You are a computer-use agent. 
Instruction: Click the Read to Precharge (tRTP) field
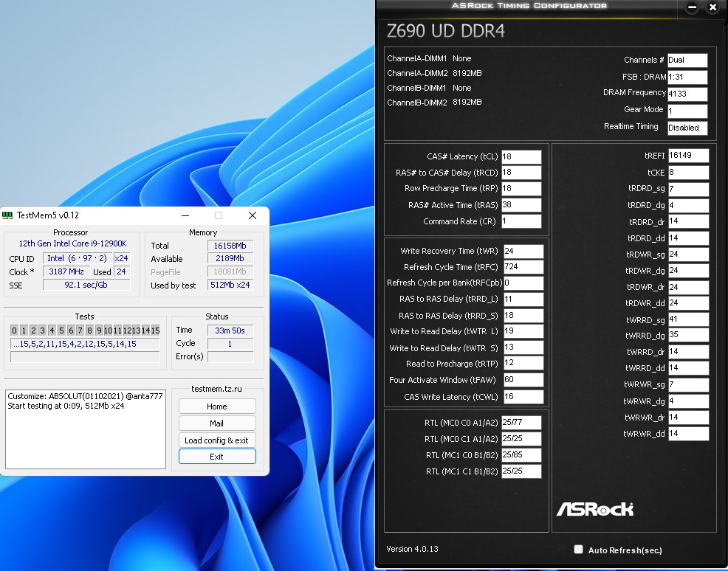pyautogui.click(x=523, y=363)
